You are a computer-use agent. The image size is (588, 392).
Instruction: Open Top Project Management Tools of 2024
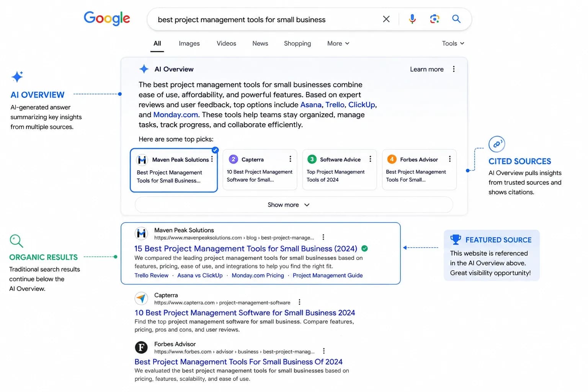[336, 176]
